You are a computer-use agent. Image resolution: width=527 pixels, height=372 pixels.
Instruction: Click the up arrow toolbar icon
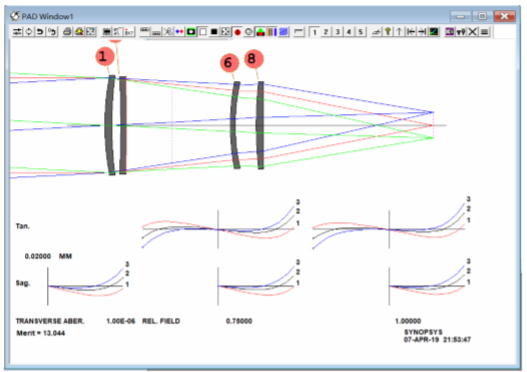point(399,32)
